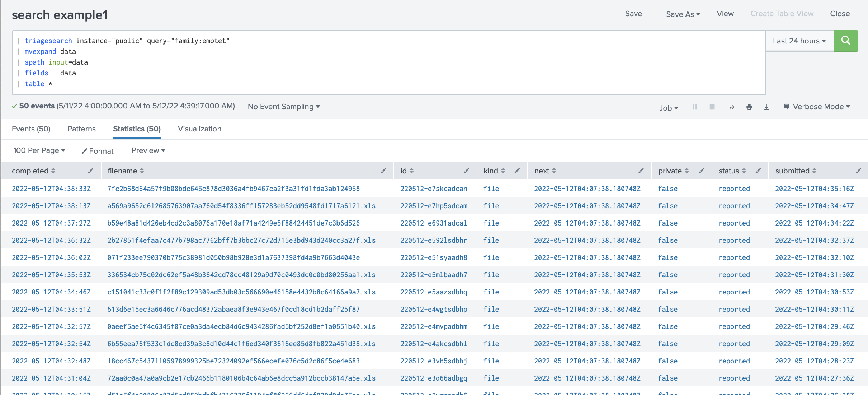Share the search job
The image size is (868, 395).
[732, 107]
